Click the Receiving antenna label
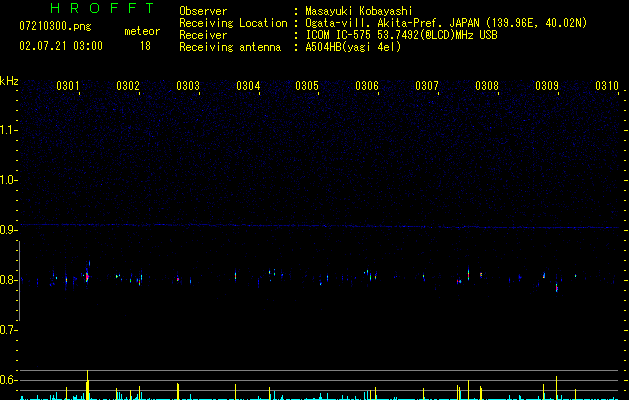 [x=230, y=47]
